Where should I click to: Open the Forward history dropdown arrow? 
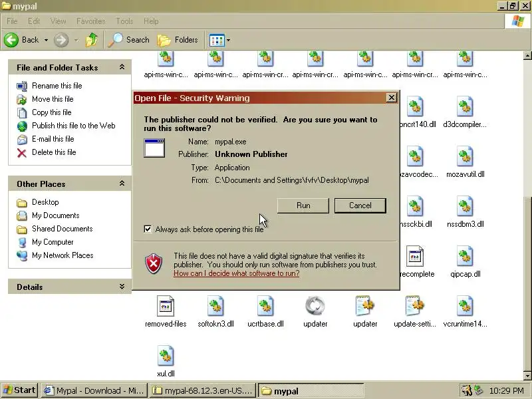tap(76, 40)
